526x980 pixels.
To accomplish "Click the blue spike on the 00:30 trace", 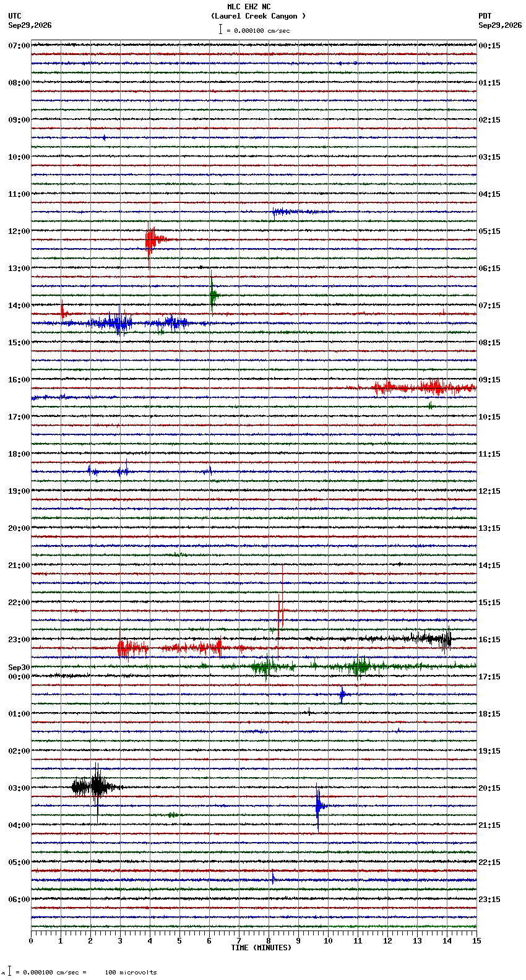I will tap(342, 694).
